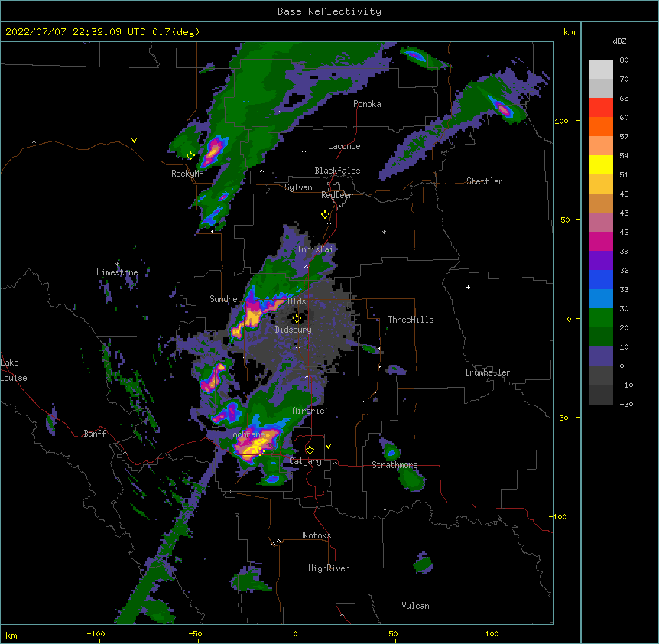659x644 pixels.
Task: Pick the red 60-65 dBZ legend swatch
Action: [601, 108]
